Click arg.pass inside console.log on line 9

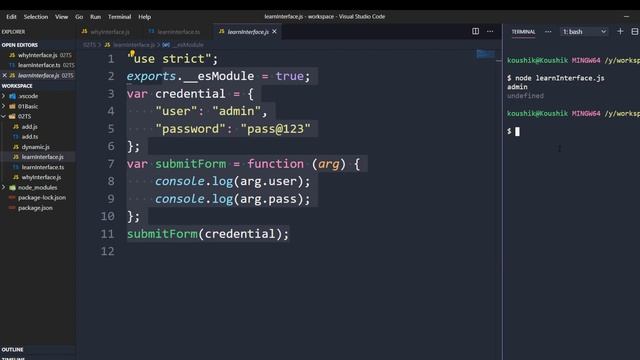268,199
